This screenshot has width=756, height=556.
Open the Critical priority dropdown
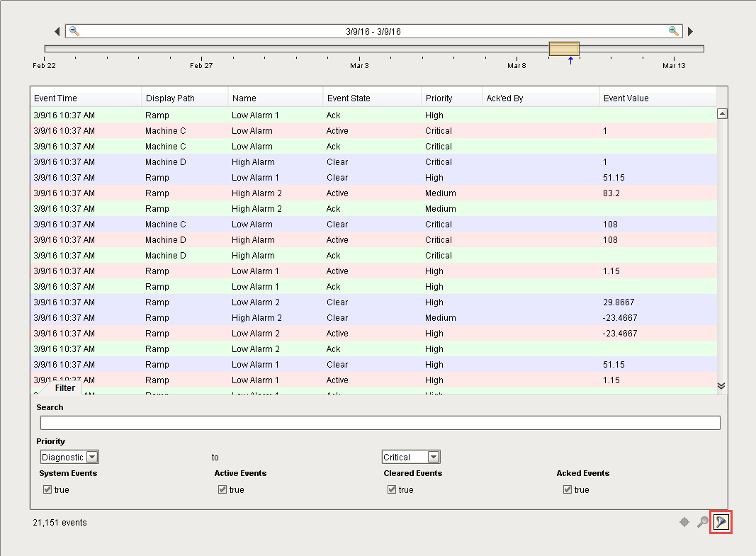pos(432,457)
